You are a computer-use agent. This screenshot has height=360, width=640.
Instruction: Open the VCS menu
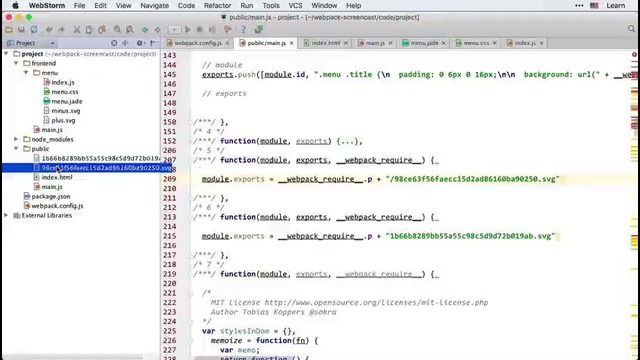[x=295, y=6]
